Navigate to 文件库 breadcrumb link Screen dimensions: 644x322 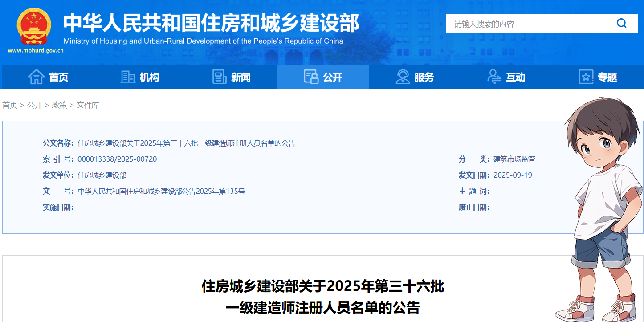click(88, 105)
